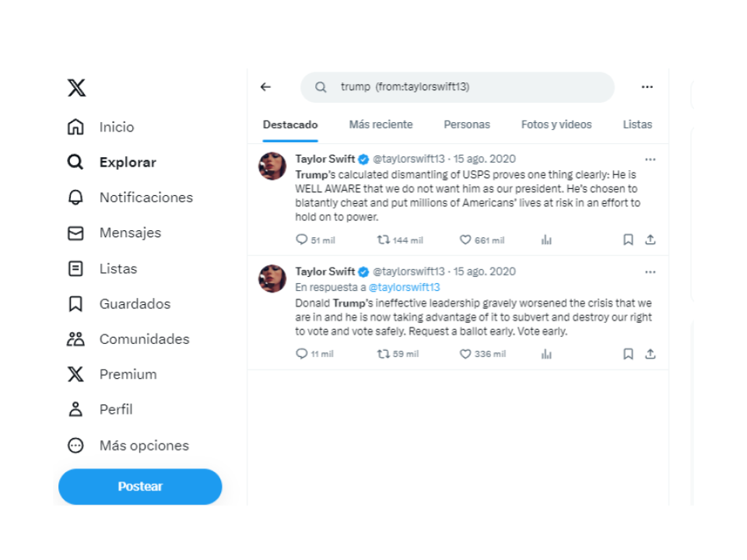The height and width of the screenshot is (560, 747).
Task: Click the search field containing trump query
Action: pos(458,87)
